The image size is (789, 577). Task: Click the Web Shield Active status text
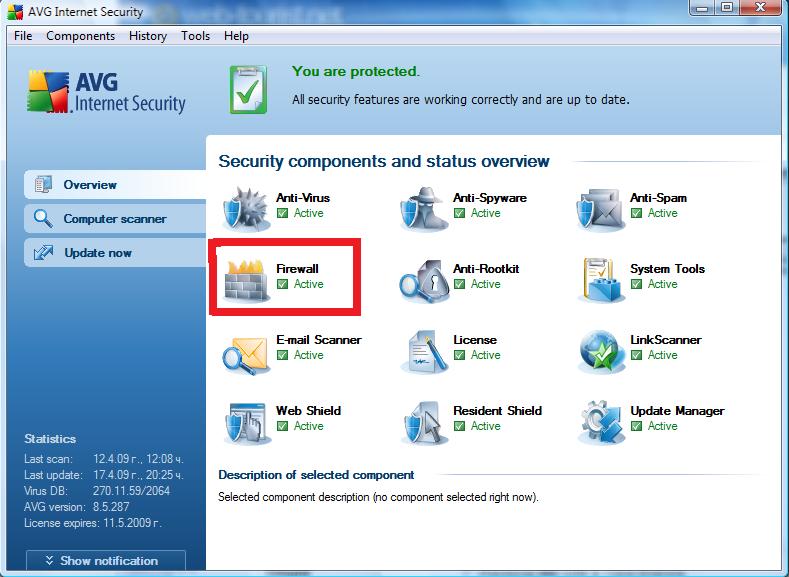pyautogui.click(x=308, y=426)
